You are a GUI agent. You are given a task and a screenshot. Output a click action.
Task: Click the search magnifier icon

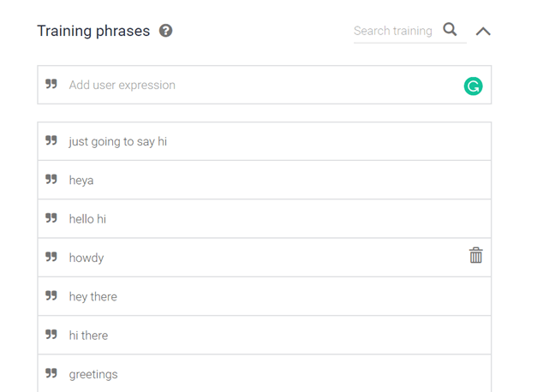coord(450,30)
